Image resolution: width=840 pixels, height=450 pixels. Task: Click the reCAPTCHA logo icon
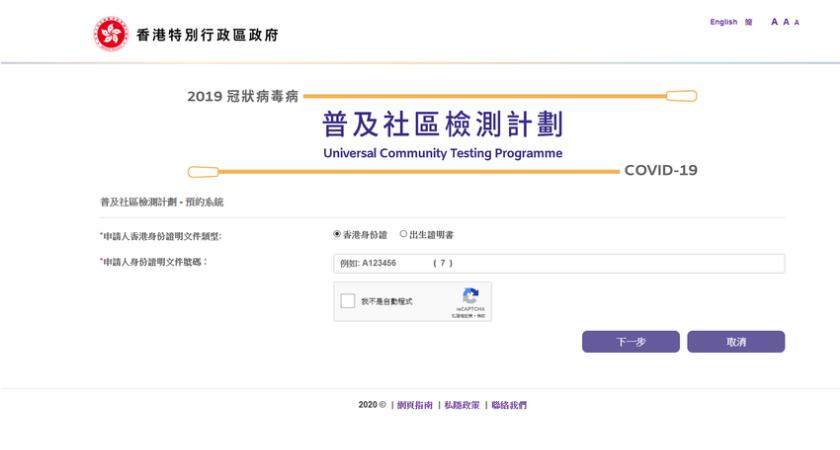click(471, 296)
